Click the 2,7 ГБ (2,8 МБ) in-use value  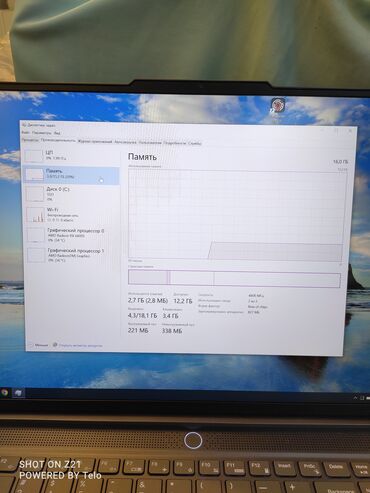coord(148,300)
